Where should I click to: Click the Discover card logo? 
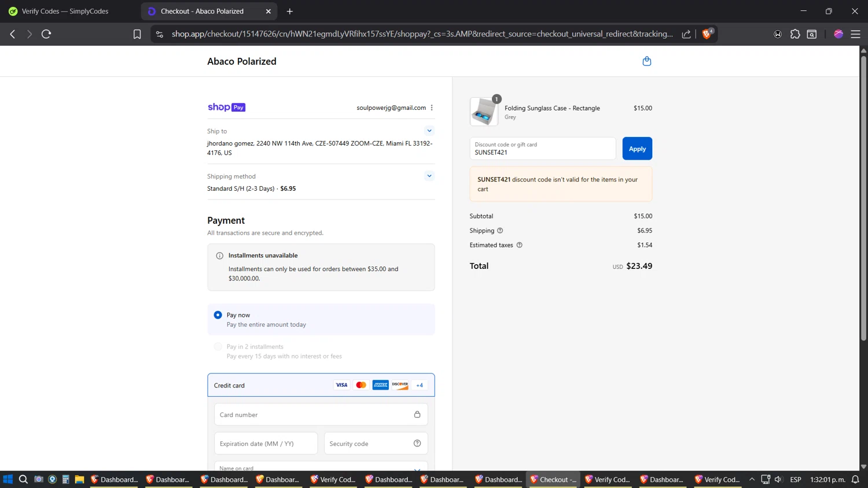(400, 385)
